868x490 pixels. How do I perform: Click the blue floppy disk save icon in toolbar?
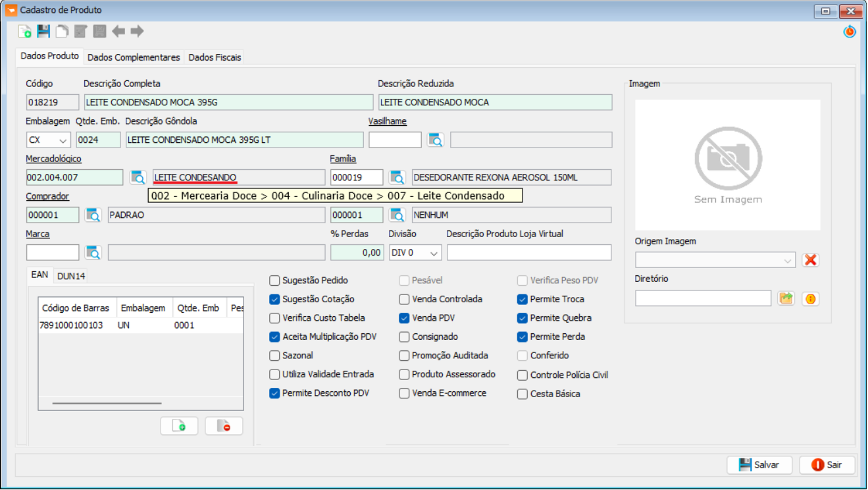[x=43, y=31]
